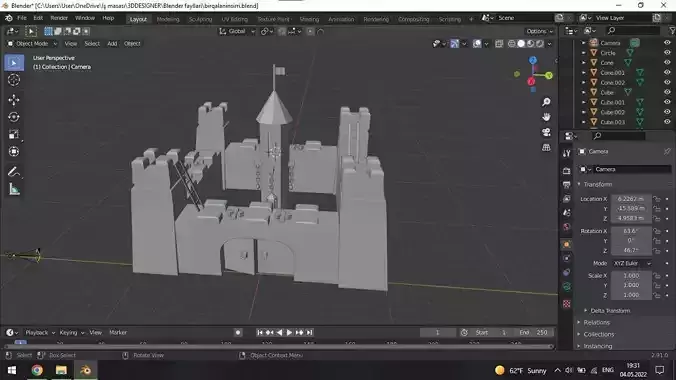The image size is (676, 380).
Task: Open the Texture properties tab
Action: [566, 304]
